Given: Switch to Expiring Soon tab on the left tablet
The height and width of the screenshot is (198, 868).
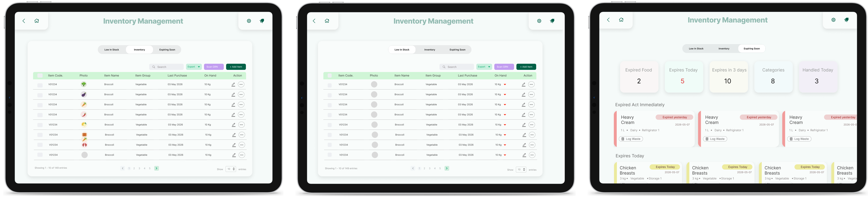Looking at the screenshot, I should (167, 49).
